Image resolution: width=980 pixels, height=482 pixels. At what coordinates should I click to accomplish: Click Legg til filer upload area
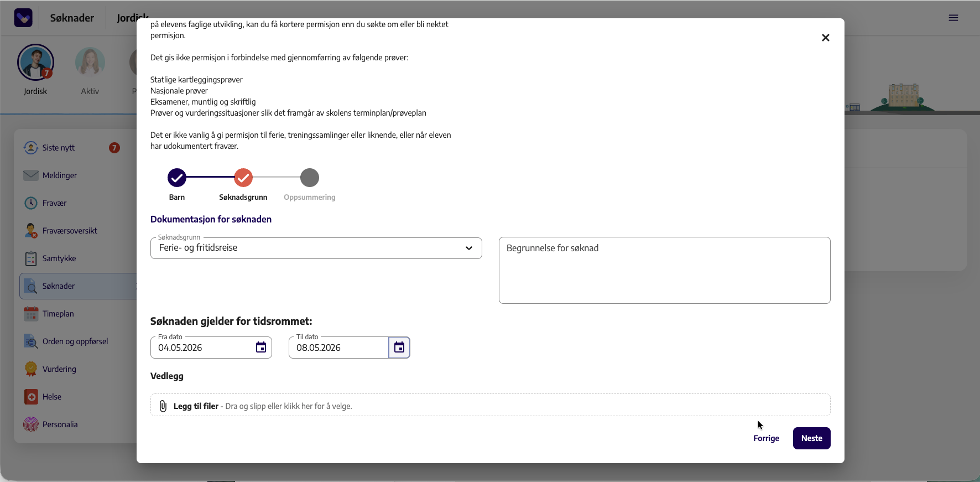pyautogui.click(x=491, y=405)
